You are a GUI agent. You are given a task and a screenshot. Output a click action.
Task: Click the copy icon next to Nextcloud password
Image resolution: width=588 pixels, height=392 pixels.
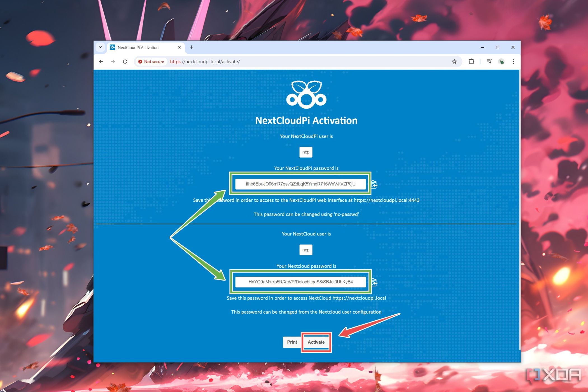pyautogui.click(x=374, y=282)
